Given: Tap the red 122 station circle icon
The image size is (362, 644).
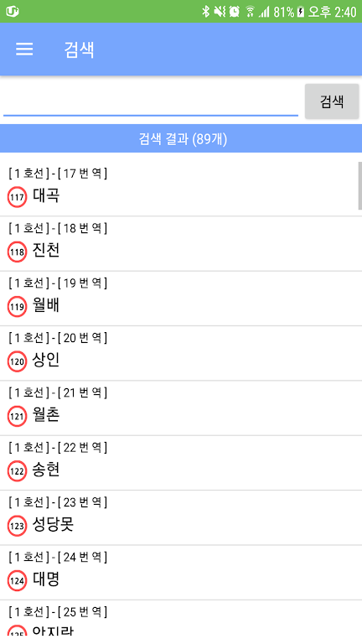Looking at the screenshot, I should [18, 472].
